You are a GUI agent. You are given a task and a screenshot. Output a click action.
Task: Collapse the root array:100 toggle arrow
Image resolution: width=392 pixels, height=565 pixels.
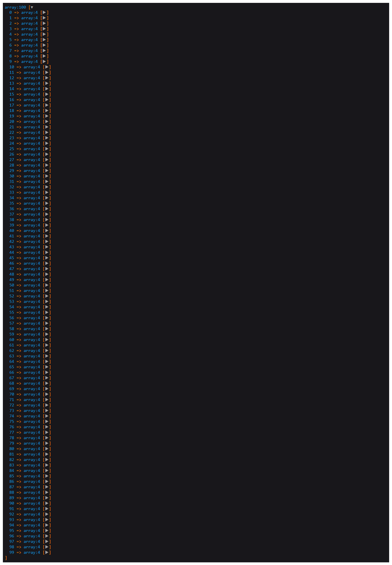click(32, 7)
